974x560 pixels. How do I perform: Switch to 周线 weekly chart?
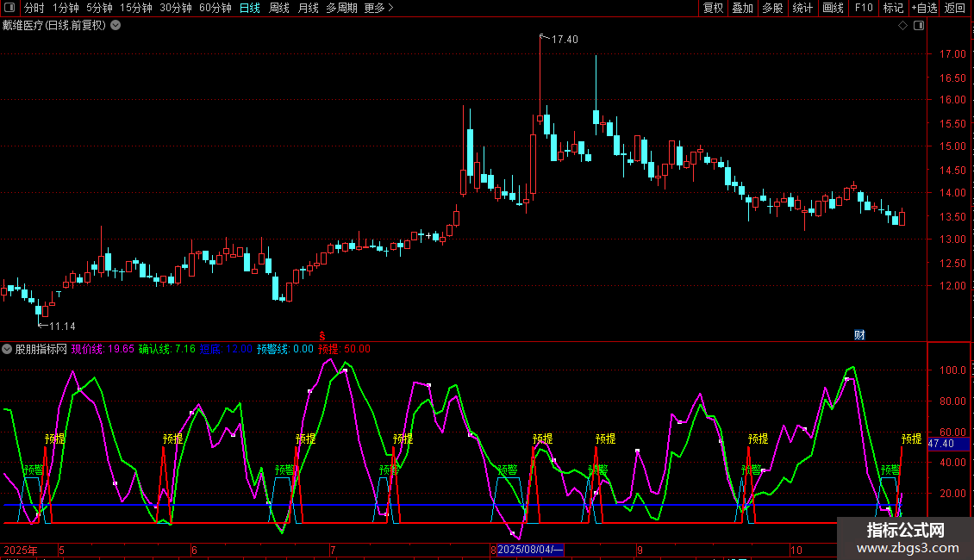(279, 8)
